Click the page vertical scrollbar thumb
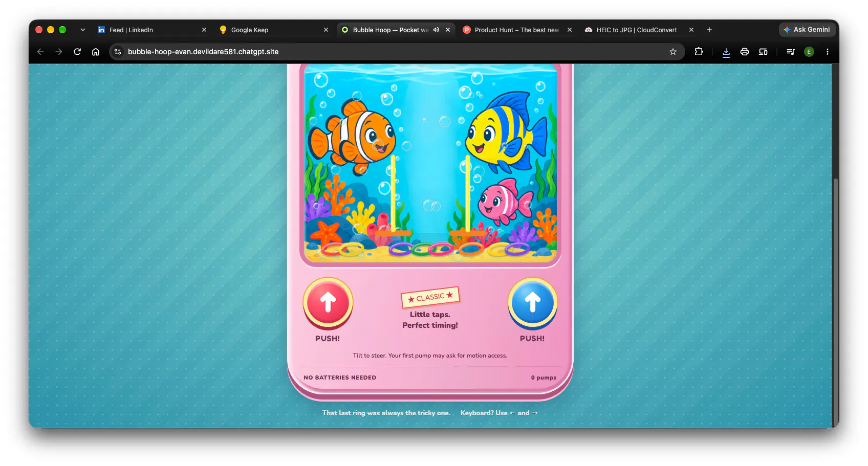This screenshot has height=466, width=868. [x=836, y=302]
